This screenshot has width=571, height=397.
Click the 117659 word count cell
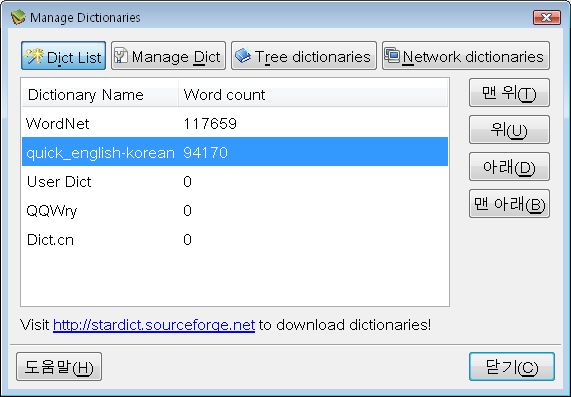(210, 124)
